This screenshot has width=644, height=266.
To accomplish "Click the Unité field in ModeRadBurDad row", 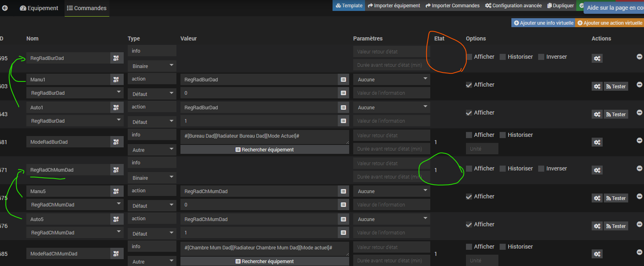I will [x=482, y=149].
